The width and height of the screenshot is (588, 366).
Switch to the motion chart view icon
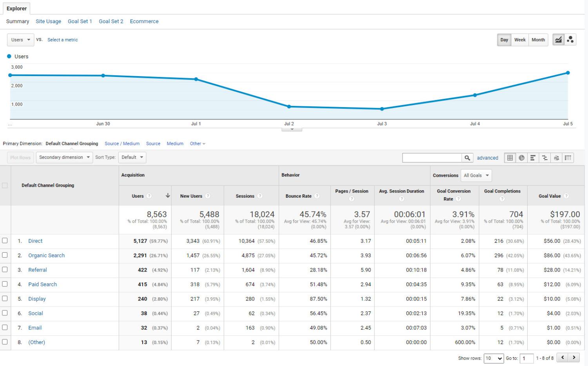pos(570,40)
